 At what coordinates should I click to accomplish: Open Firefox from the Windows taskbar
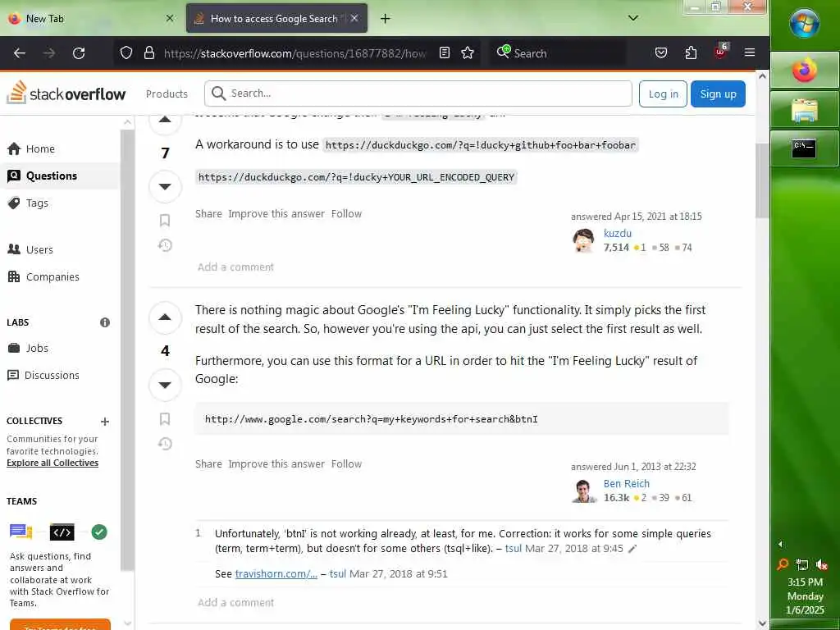coord(805,71)
